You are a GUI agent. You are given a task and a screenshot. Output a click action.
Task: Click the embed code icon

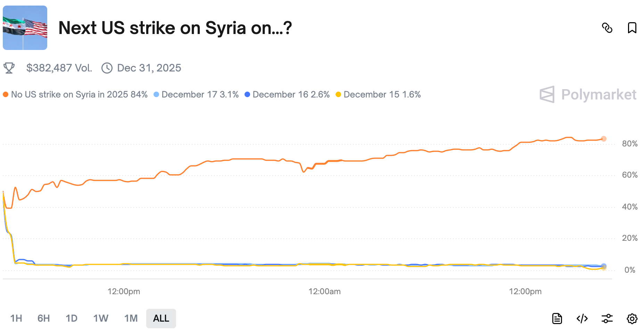point(582,318)
